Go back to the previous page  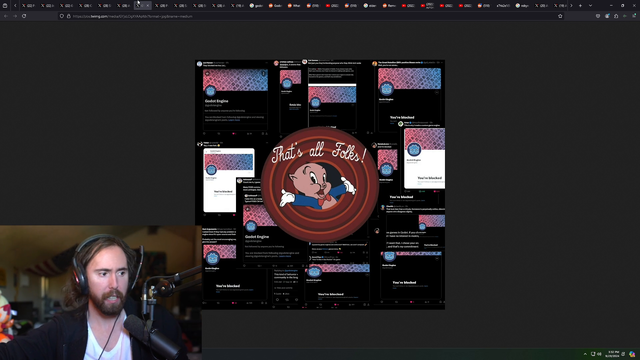6,16
